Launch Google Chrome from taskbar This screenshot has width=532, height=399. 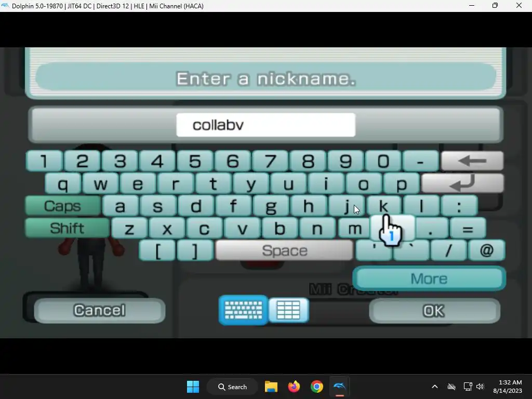[316, 387]
